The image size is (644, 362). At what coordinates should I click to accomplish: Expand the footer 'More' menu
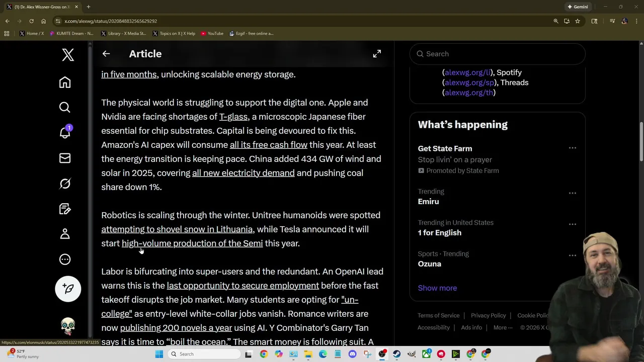pyautogui.click(x=503, y=327)
